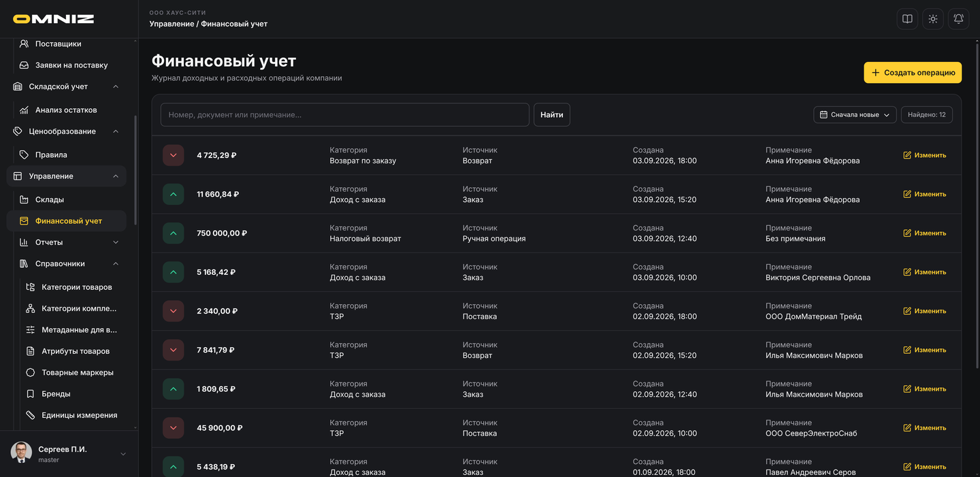Viewport: 980px width, 477px height.
Task: Click category text Возврат по заказу
Action: 363,161
